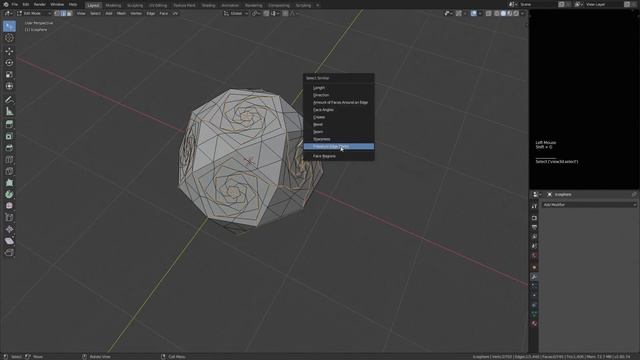Open the Tool properties tab icon

click(x=534, y=207)
